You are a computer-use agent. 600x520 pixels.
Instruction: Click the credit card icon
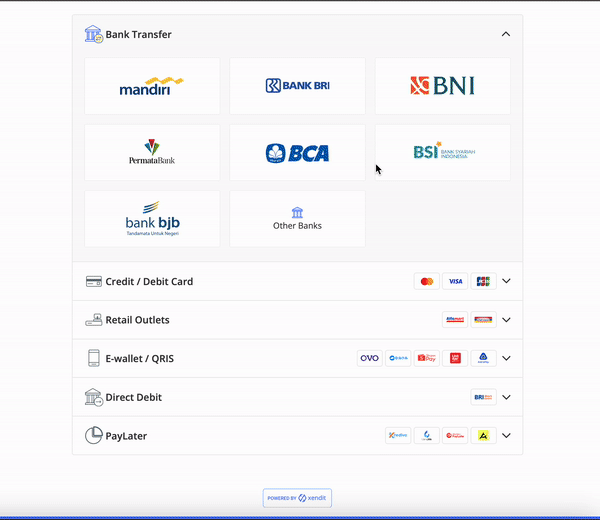[94, 282]
